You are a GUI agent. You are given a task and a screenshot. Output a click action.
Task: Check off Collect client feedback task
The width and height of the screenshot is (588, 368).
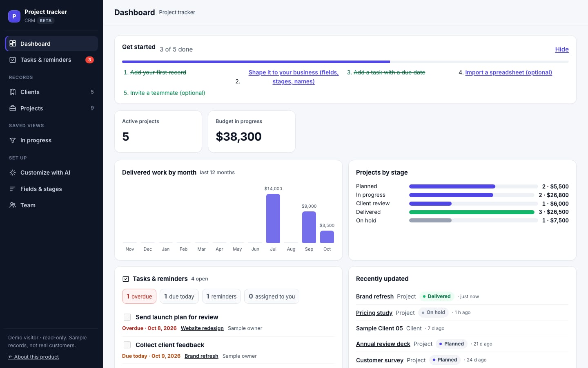(127, 345)
